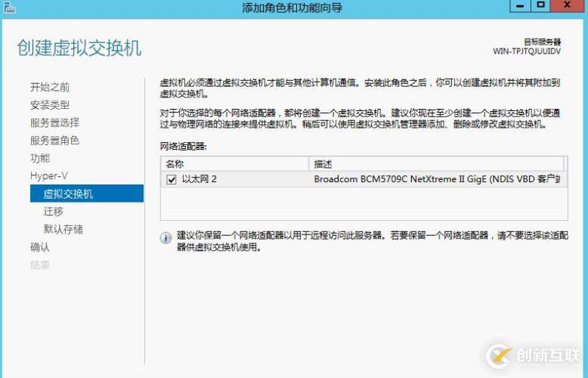The width and height of the screenshot is (588, 378).
Task: Toggle the 以太网 2 network adapter checkbox
Action: pyautogui.click(x=171, y=180)
